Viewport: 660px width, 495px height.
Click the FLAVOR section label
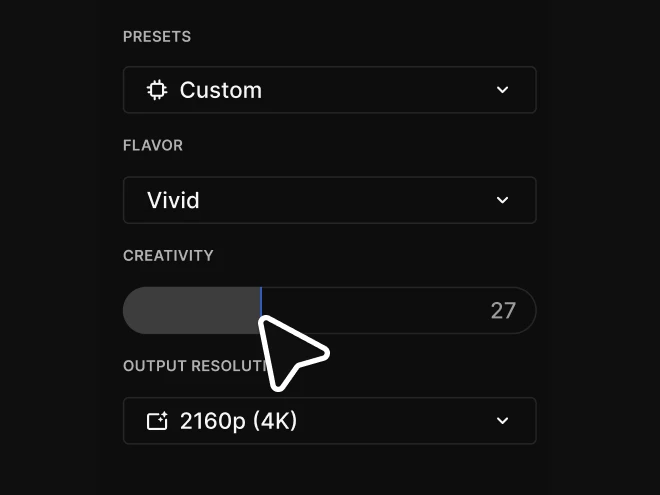153,146
